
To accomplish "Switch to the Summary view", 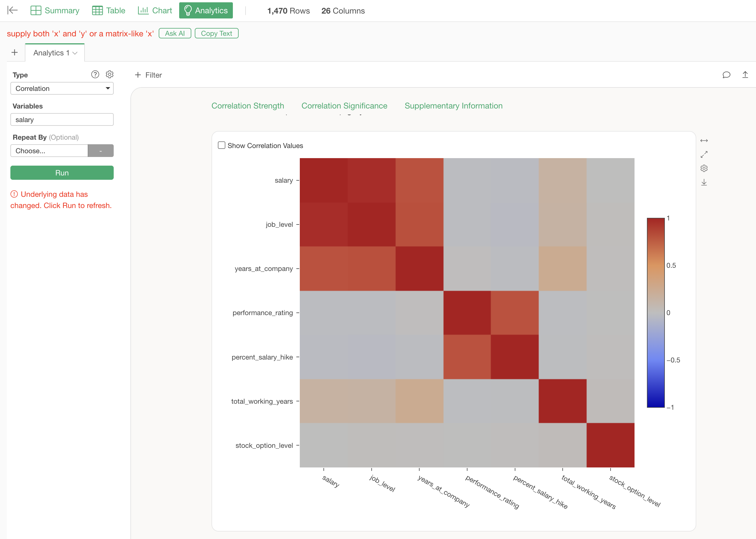I will click(x=55, y=11).
